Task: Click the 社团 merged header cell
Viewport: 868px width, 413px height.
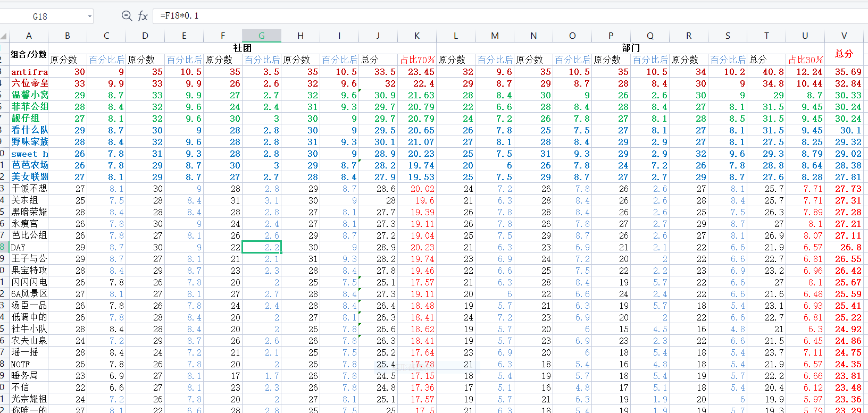Action: (x=243, y=48)
